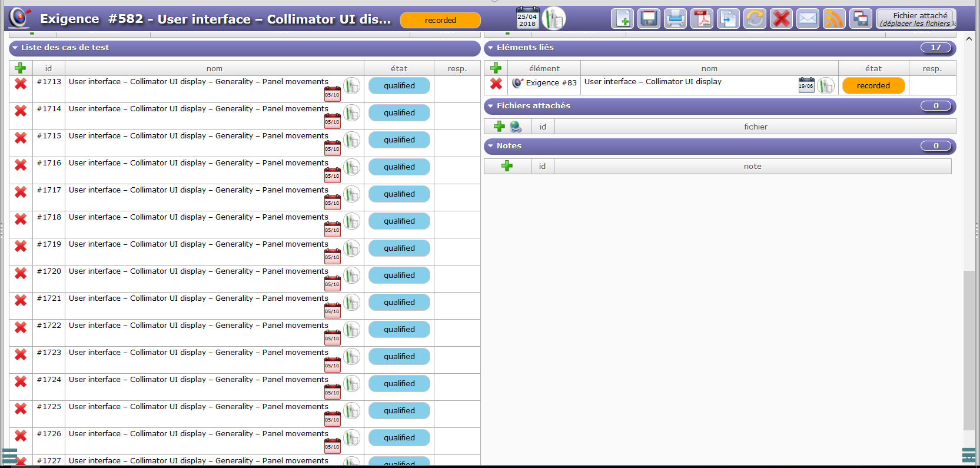Click the multi-window display icon
This screenshot has height=468, width=980.
click(861, 19)
